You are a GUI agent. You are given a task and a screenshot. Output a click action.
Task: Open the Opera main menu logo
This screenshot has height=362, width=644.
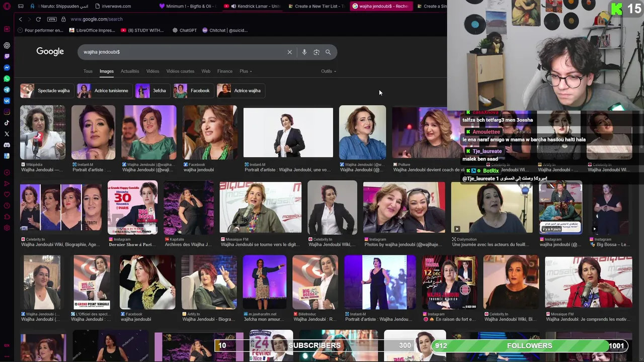coord(7,6)
